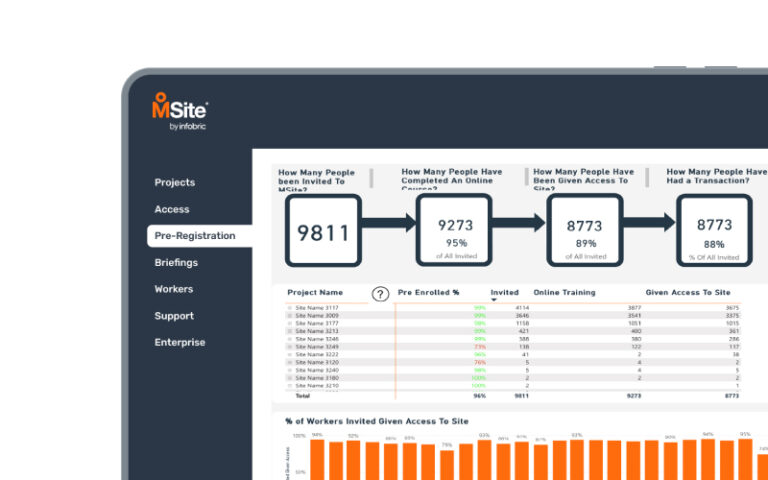This screenshot has width=768, height=480.
Task: Select the Enterprise menu item
Action: click(x=180, y=342)
